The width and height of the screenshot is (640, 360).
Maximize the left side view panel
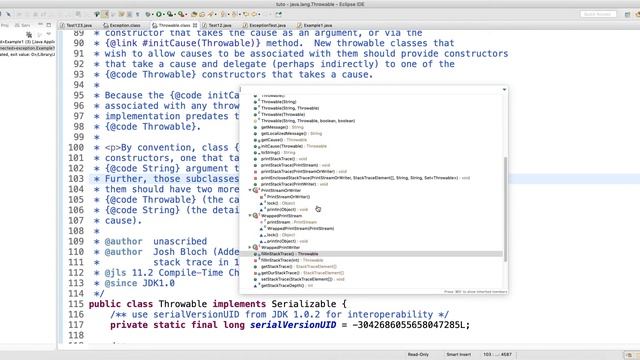pyautogui.click(x=49, y=25)
